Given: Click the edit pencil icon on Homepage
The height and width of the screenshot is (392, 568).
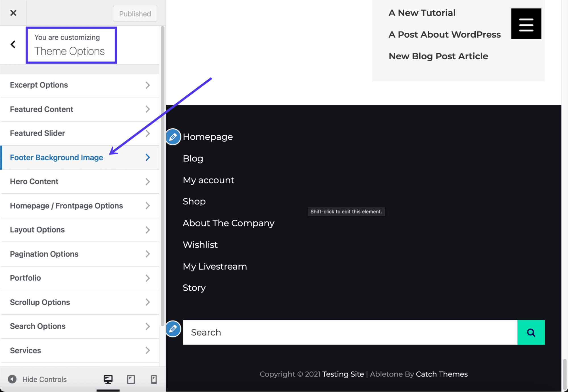Looking at the screenshot, I should coord(174,136).
